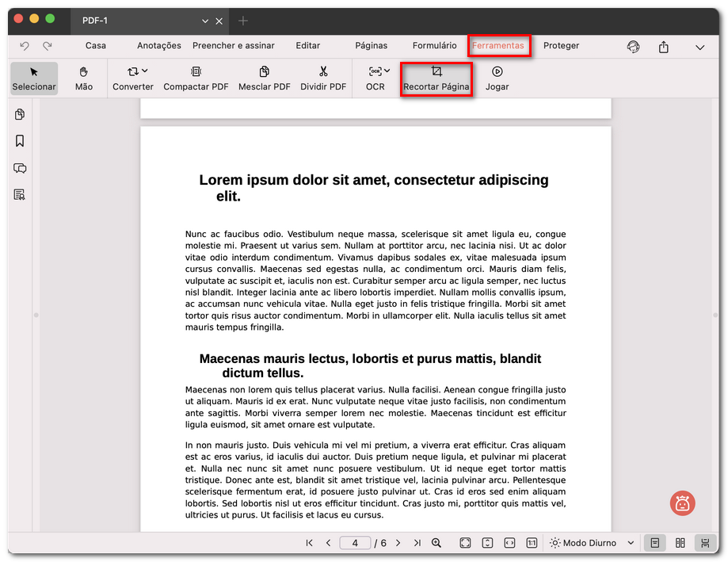The image size is (728, 562).
Task: Open the comments sidebar panel
Action: 20,168
